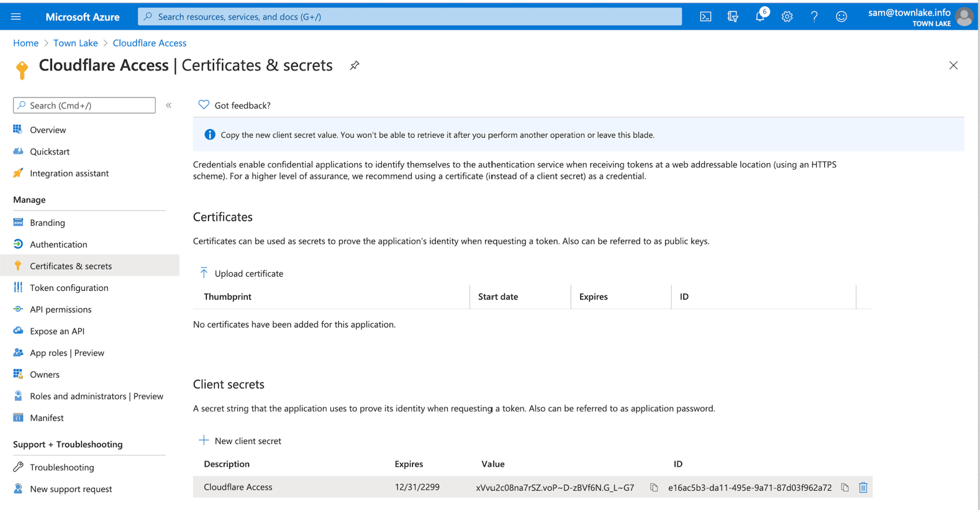This screenshot has height=510, width=980.
Task: Open the Directory + subscription filter icon
Action: [x=733, y=17]
